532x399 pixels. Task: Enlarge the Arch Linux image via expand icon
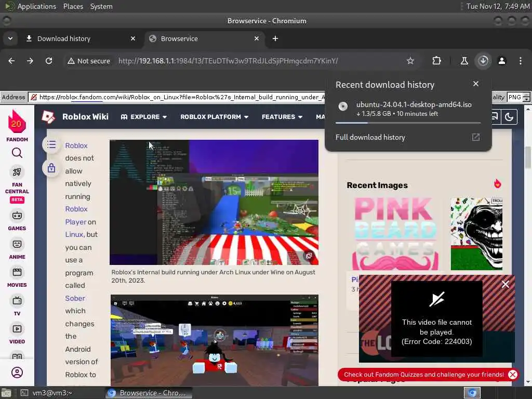click(x=309, y=256)
